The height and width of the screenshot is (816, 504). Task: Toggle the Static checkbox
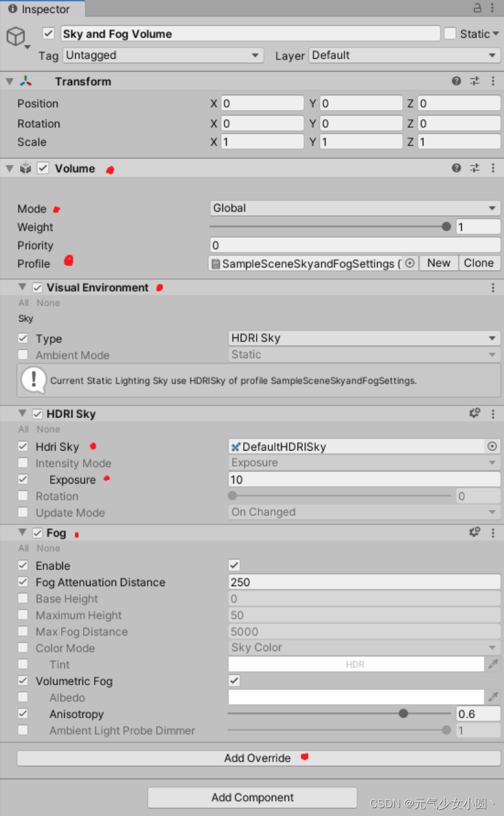tap(450, 34)
